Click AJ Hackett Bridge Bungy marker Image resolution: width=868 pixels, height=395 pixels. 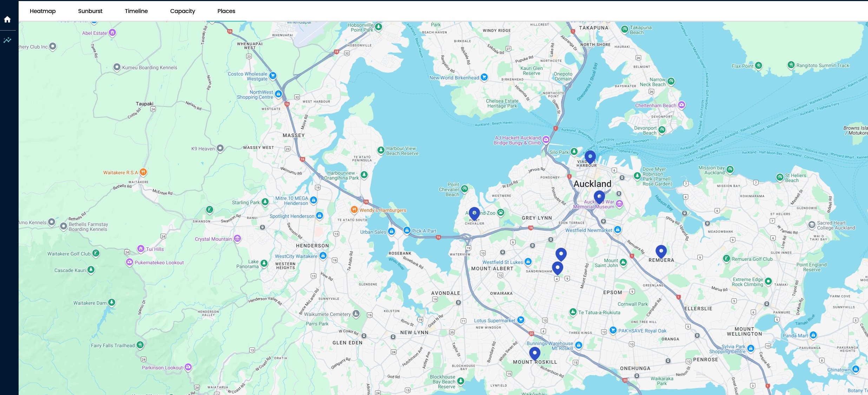[546, 140]
